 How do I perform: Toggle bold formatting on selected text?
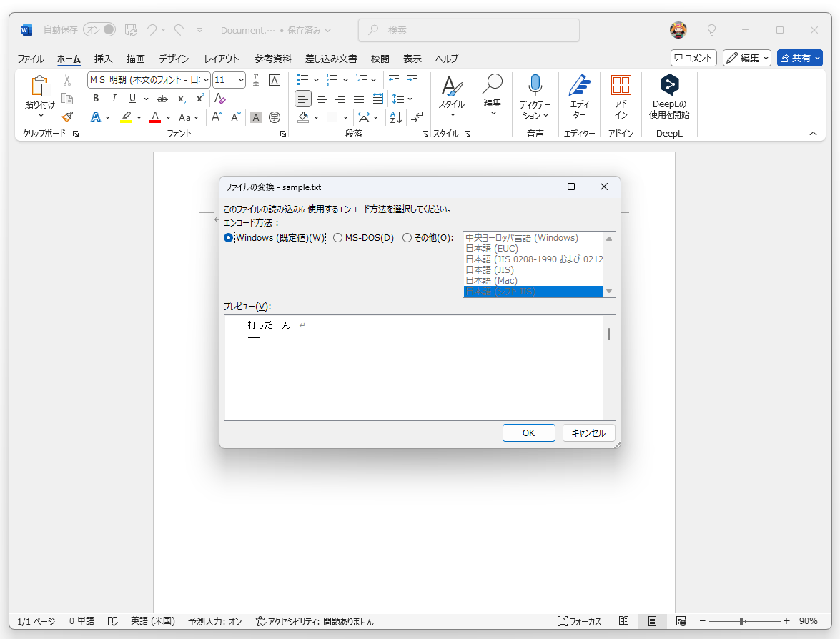(95, 99)
